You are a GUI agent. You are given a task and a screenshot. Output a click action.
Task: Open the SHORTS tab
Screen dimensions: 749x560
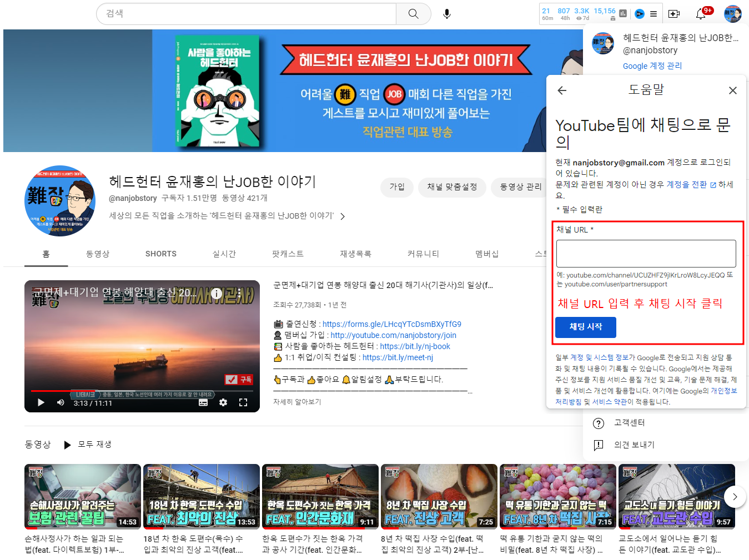pyautogui.click(x=161, y=254)
